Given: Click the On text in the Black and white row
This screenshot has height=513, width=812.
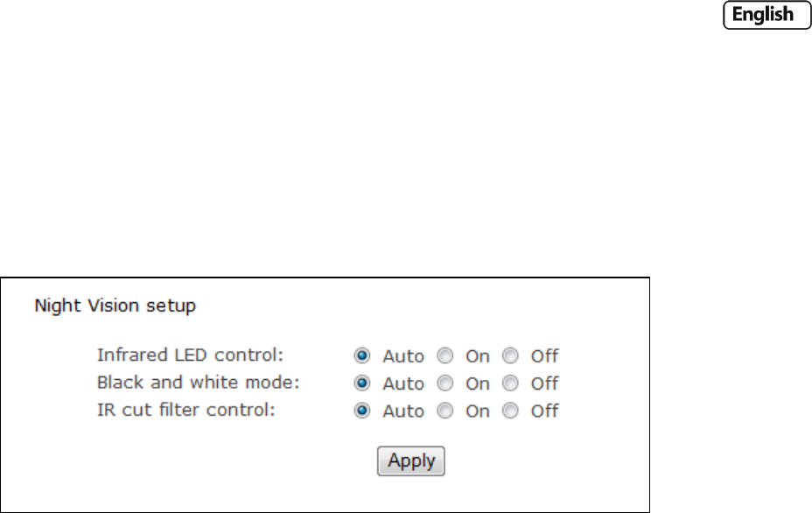Looking at the screenshot, I should (478, 383).
